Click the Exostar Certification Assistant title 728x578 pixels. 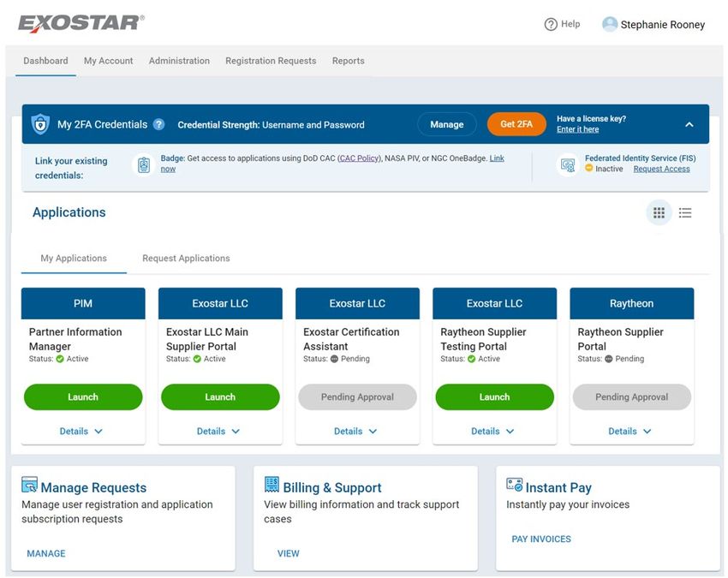(x=351, y=339)
